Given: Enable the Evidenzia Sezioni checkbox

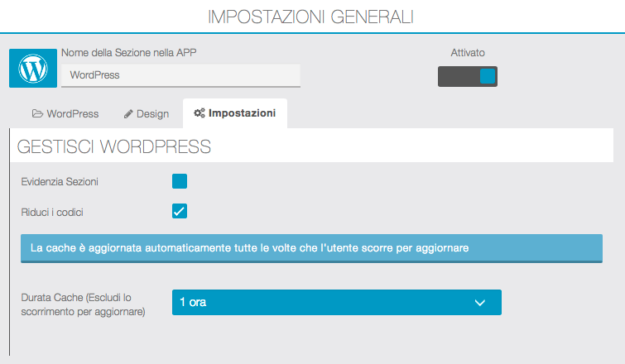Looking at the screenshot, I should point(180,181).
